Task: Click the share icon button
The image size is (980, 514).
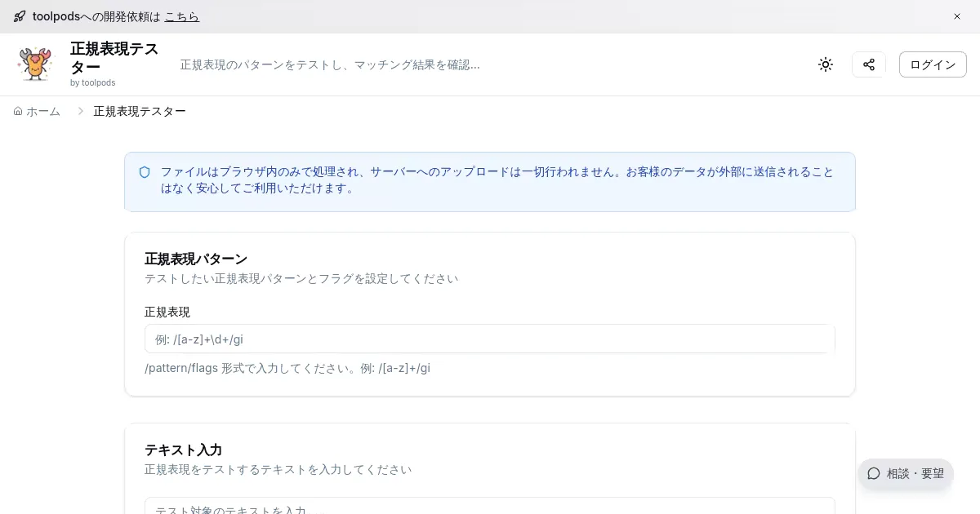Action: 869,64
